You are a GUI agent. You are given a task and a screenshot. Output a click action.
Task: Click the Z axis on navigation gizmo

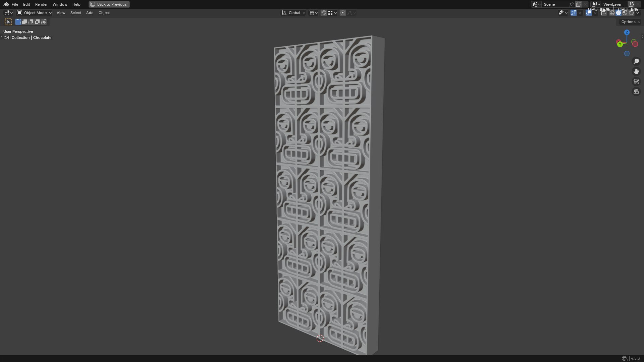coord(627,32)
